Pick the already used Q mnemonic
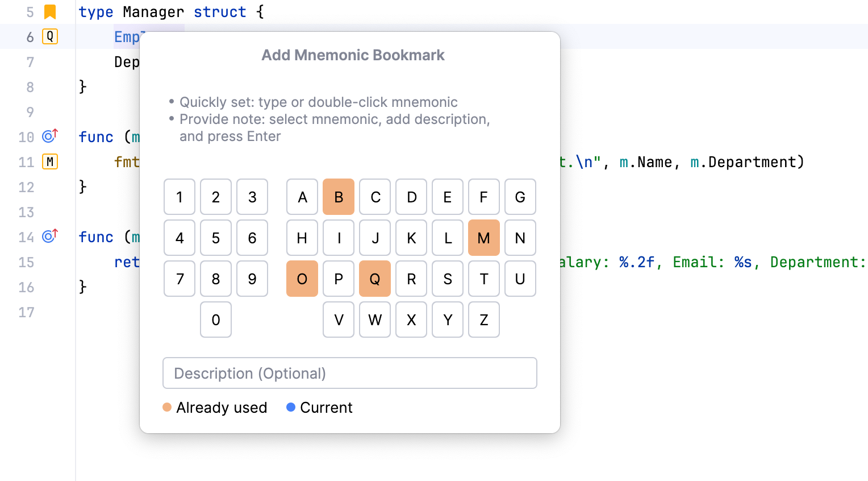868x481 pixels. 374,279
